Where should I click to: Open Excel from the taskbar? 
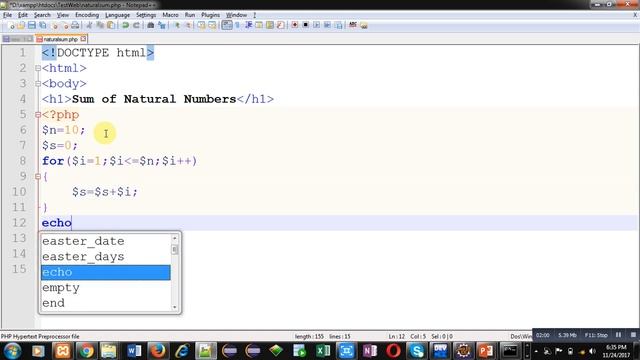[x=323, y=351]
